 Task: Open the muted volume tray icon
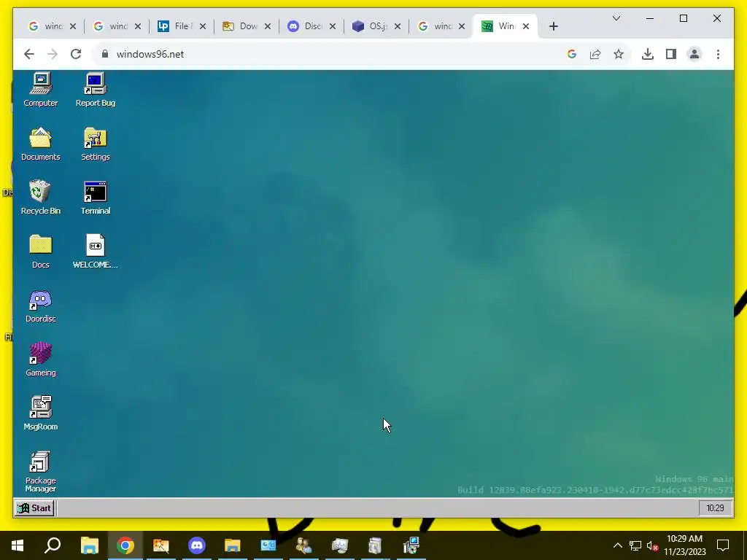pos(652,545)
